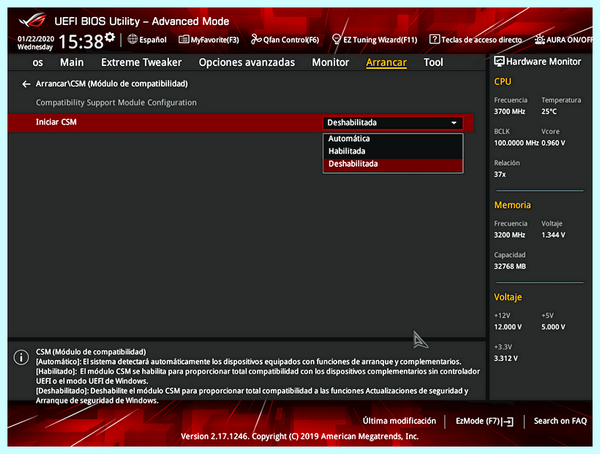The width and height of the screenshot is (600, 454).
Task: Click Search on FAQ
Action: [560, 421]
